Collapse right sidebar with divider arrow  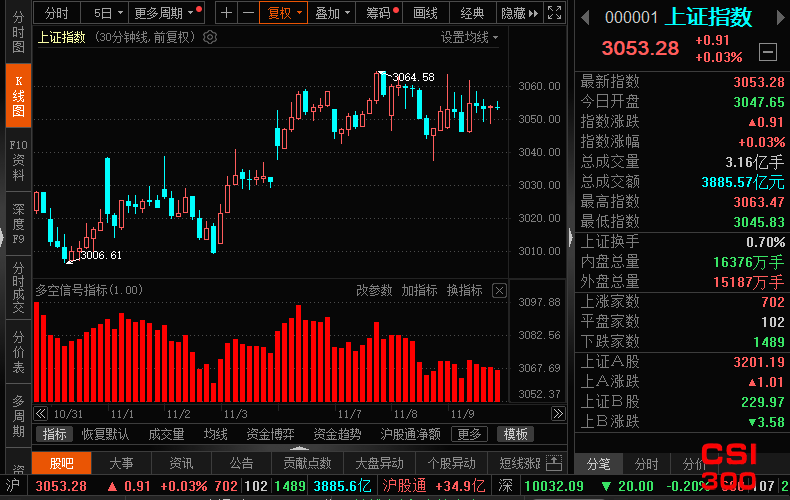(x=570, y=237)
